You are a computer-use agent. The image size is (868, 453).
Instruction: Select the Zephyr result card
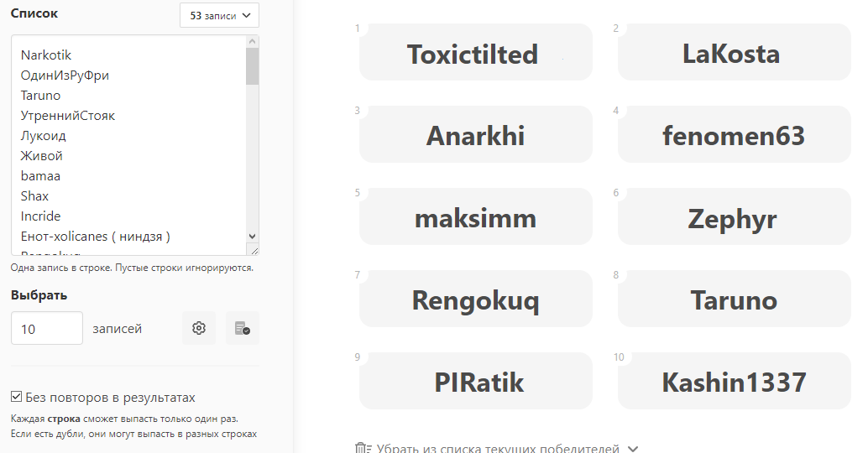(734, 217)
